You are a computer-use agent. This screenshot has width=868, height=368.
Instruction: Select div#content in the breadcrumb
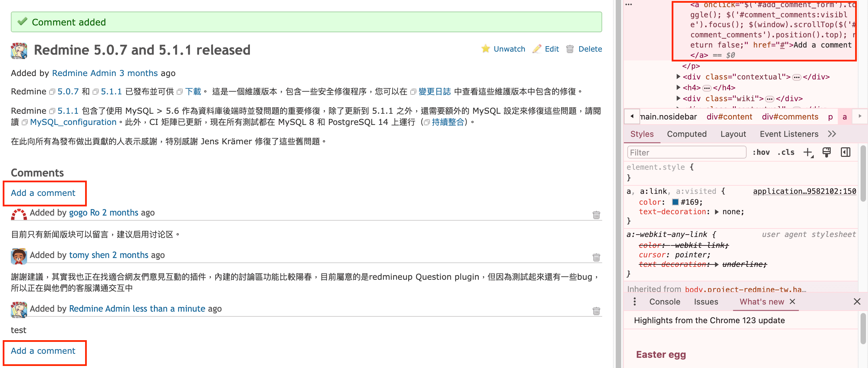(x=729, y=117)
